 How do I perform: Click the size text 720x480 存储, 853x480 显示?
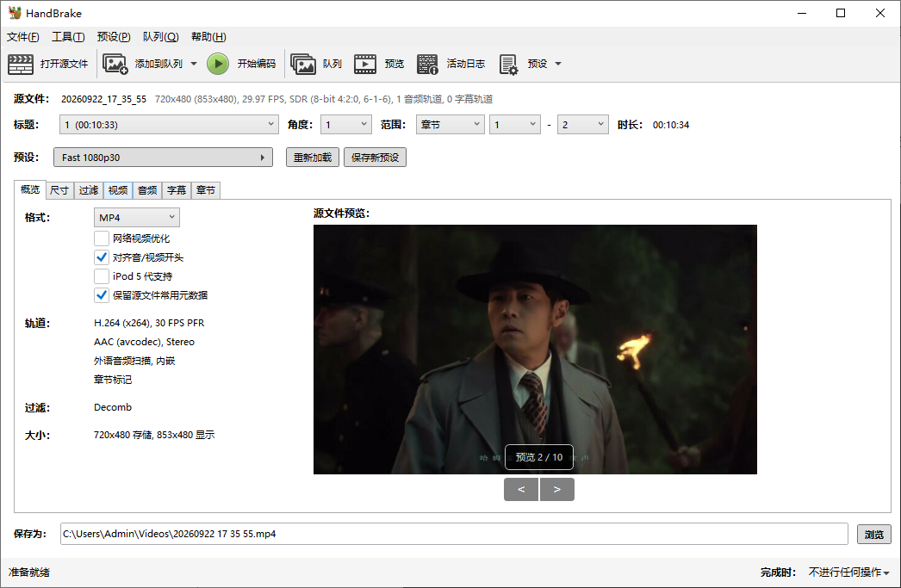(x=154, y=435)
